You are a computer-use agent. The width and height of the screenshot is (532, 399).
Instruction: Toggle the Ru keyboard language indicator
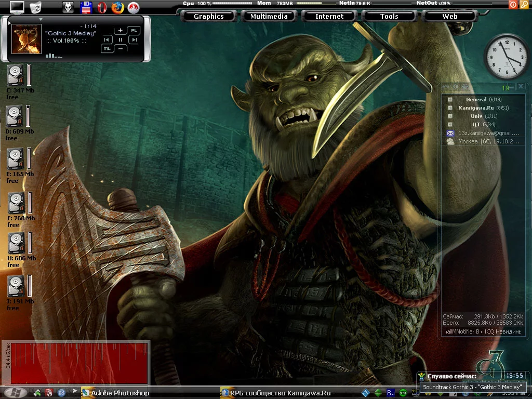[391, 393]
